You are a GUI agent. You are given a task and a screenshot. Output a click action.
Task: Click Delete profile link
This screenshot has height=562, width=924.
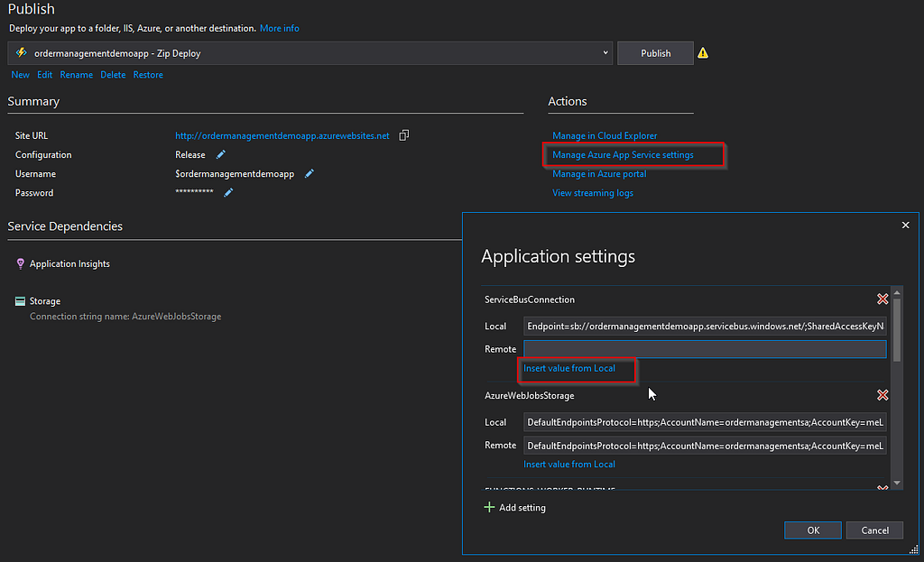(113, 75)
